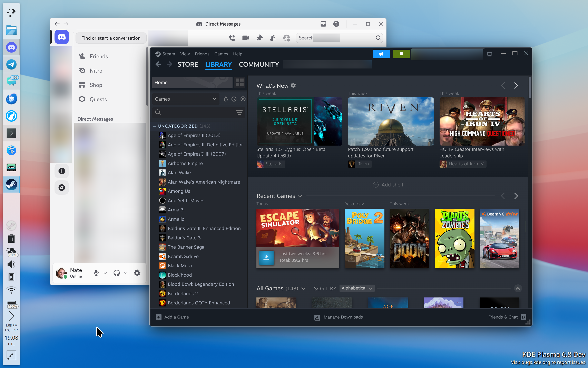Open the Games filter dropdown in Steam

tap(186, 99)
